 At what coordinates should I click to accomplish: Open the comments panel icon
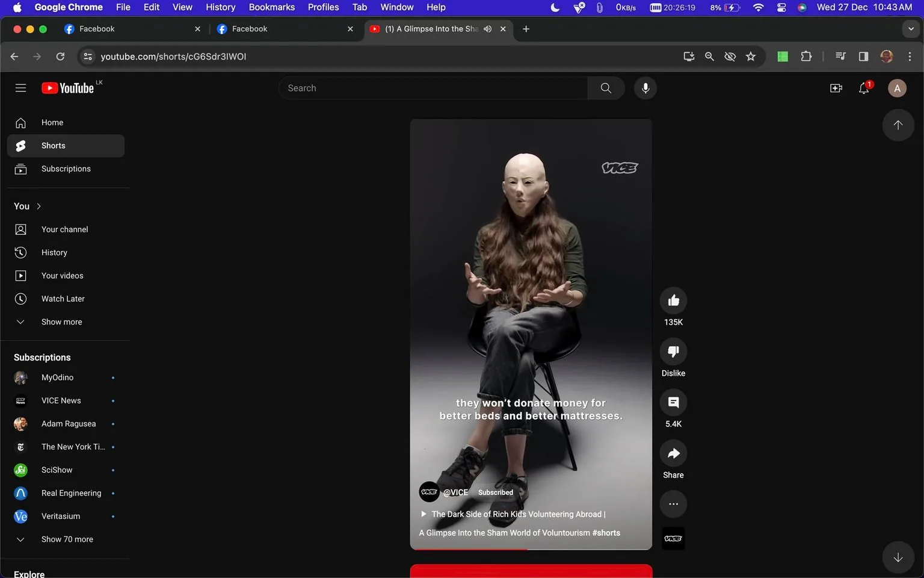(673, 402)
